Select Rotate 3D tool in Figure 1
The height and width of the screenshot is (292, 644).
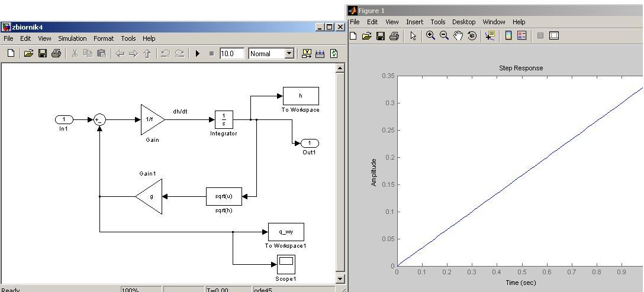472,35
